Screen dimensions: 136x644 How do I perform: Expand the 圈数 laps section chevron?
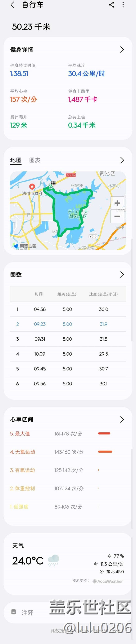122,275
